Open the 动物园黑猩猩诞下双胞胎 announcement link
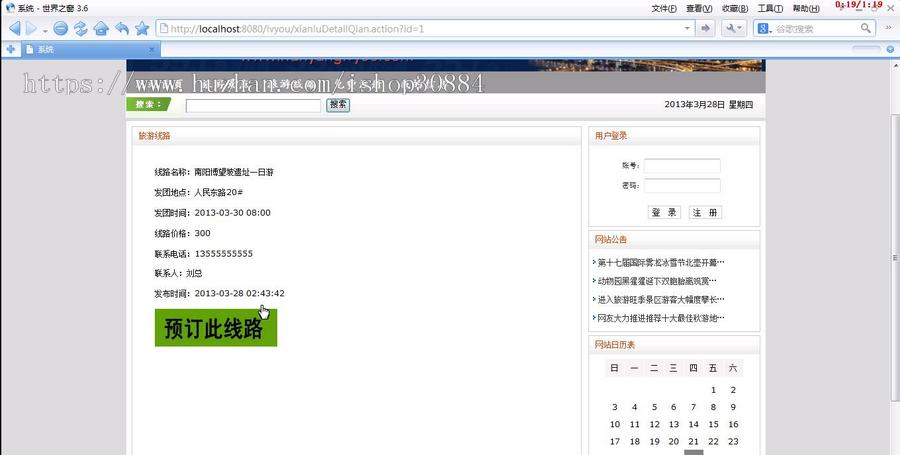Viewport: 900px width, 455px height. pyautogui.click(x=657, y=281)
